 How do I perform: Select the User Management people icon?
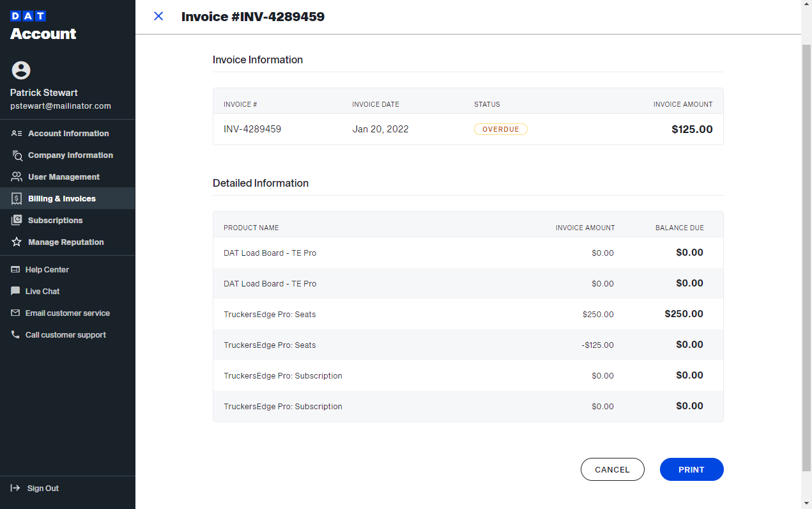[x=15, y=176]
